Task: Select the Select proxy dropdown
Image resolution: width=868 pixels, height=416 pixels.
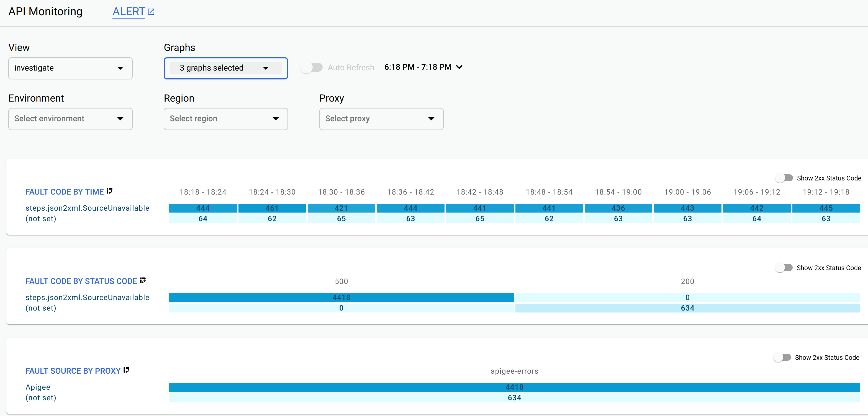Action: pyautogui.click(x=382, y=118)
